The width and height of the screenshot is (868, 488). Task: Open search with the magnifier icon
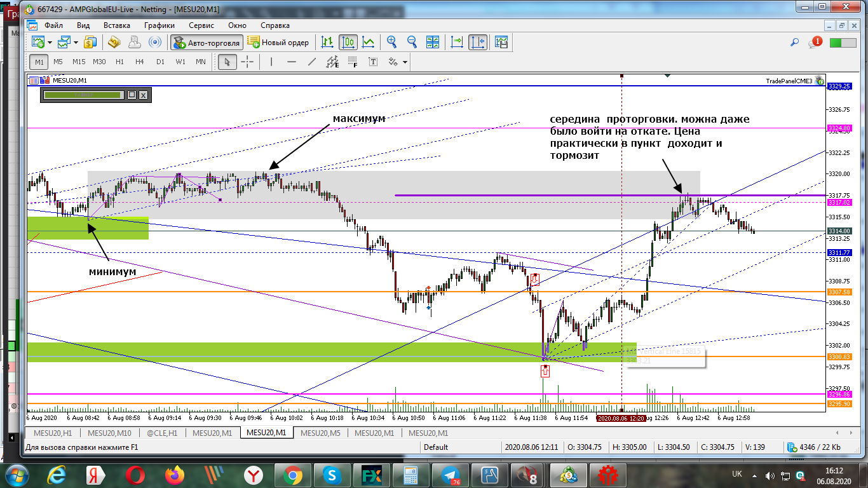[x=794, y=43]
